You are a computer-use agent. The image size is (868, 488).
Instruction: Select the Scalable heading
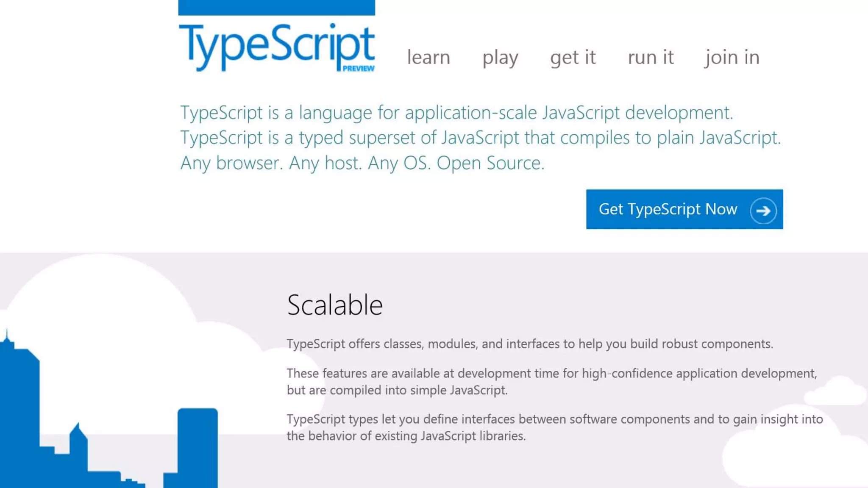(x=335, y=305)
